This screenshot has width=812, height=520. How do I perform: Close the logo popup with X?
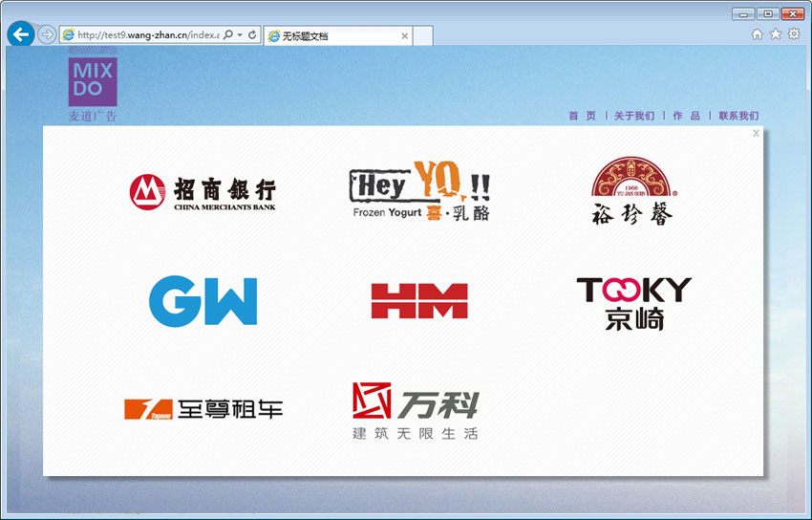(x=756, y=133)
